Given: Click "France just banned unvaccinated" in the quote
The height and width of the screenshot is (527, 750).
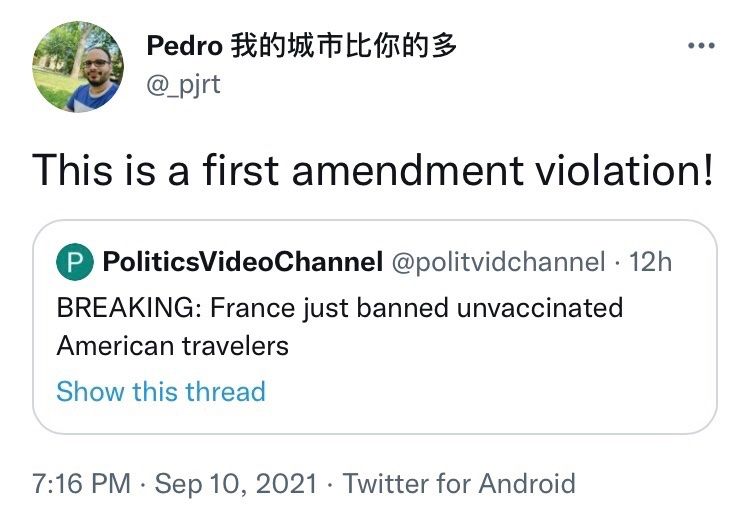Looking at the screenshot, I should click(x=416, y=306).
